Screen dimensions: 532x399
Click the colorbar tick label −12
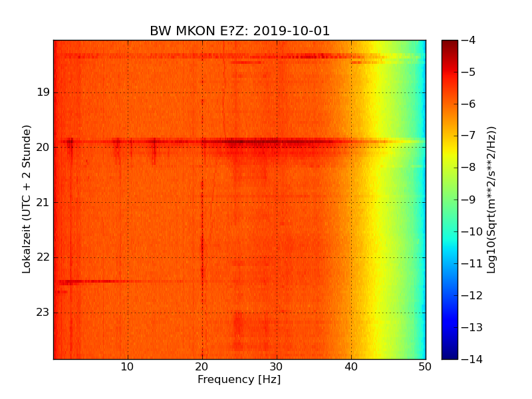point(472,295)
